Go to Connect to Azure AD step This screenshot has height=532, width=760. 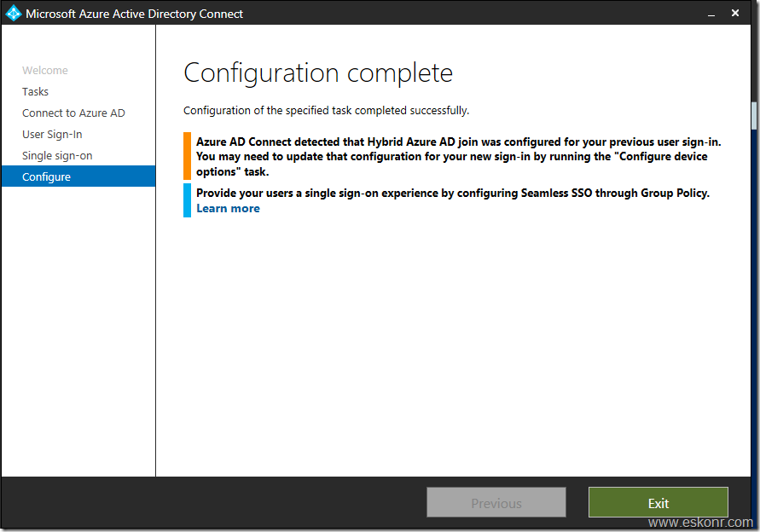point(73,113)
